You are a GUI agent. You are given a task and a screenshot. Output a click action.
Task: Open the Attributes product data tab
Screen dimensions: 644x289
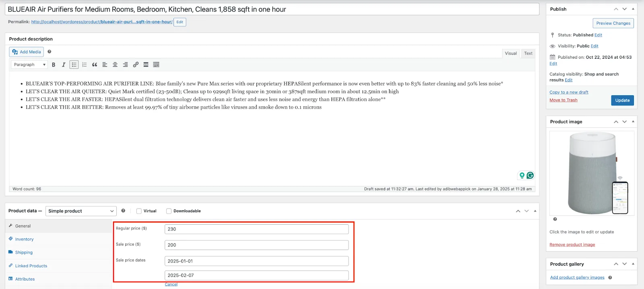point(58,279)
